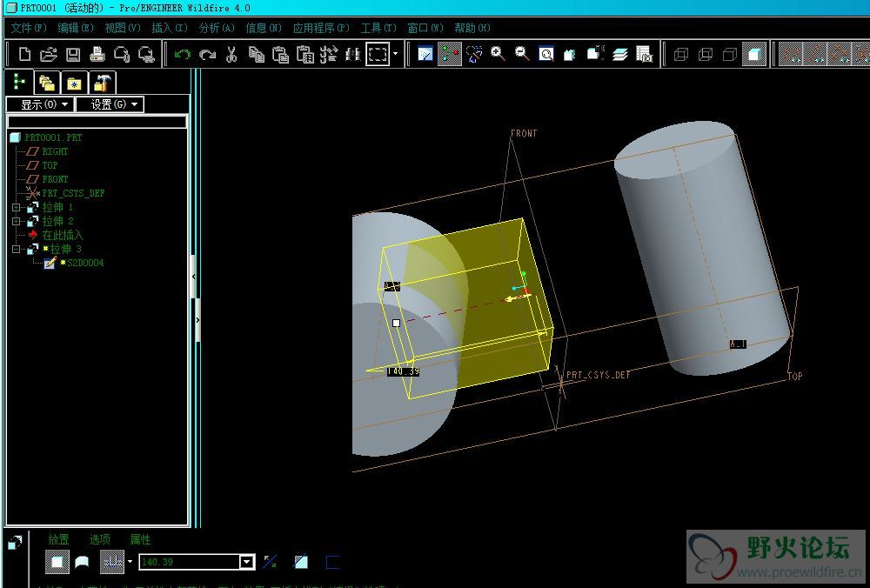Image resolution: width=870 pixels, height=588 pixels.
Task: Open the Folder Browser tab
Action: pos(47,84)
